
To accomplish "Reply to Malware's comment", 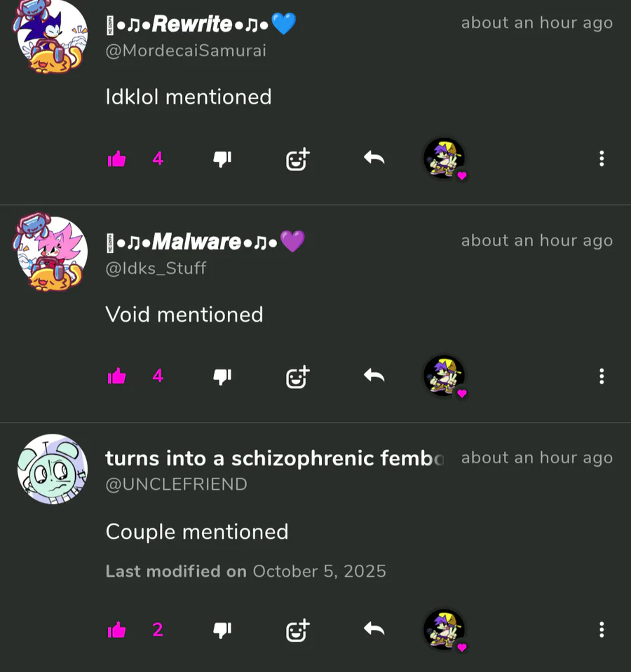I will point(374,376).
